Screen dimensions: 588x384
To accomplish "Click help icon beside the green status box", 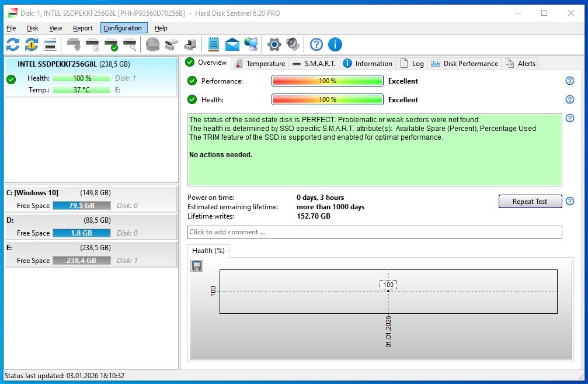I will click(x=570, y=118).
